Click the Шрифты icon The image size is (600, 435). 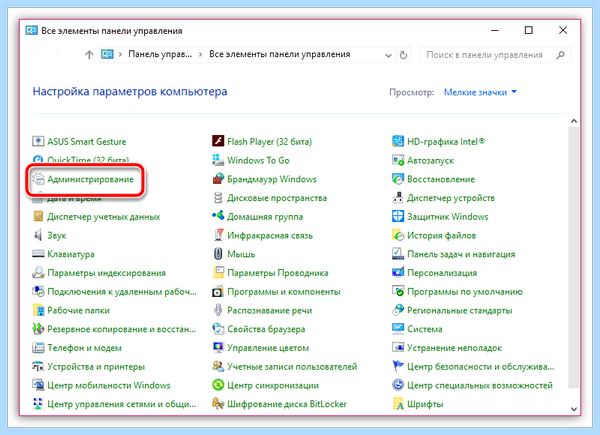398,404
